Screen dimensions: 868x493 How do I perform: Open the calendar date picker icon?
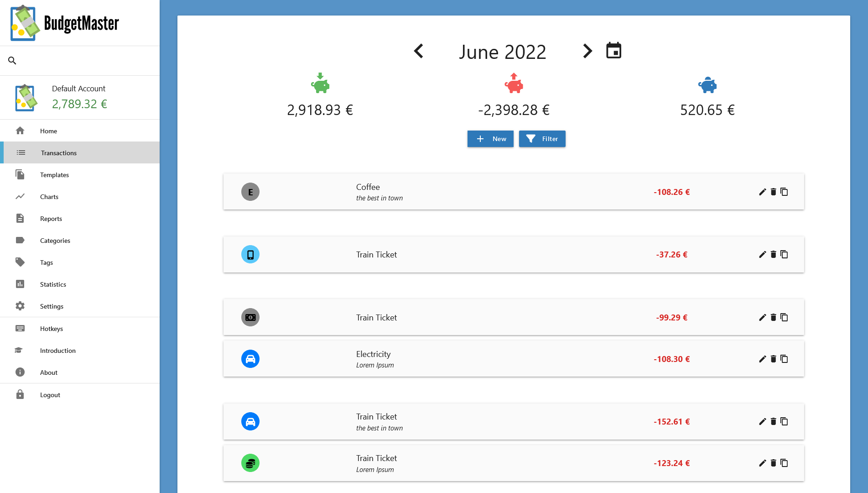[x=613, y=51]
